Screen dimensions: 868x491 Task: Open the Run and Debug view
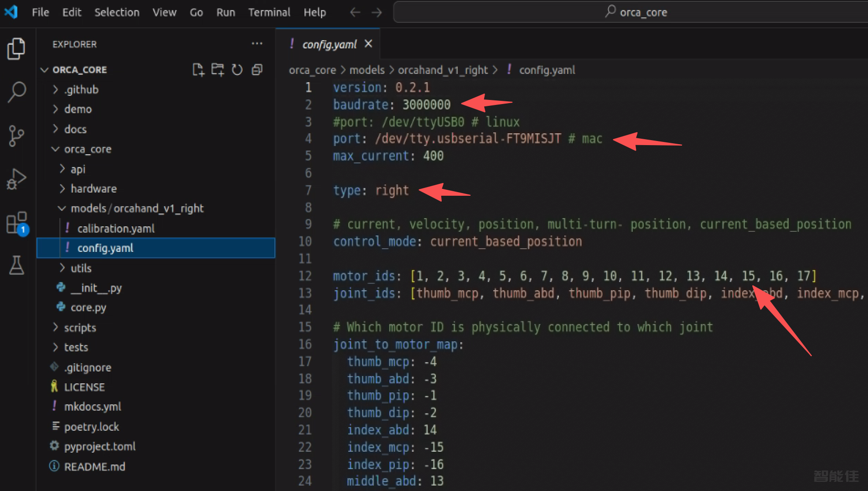pyautogui.click(x=16, y=179)
